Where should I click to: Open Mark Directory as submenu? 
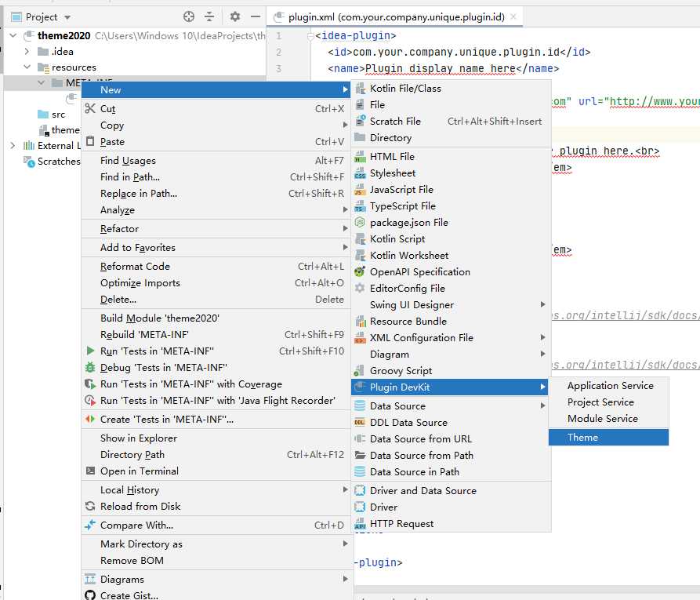pyautogui.click(x=216, y=544)
